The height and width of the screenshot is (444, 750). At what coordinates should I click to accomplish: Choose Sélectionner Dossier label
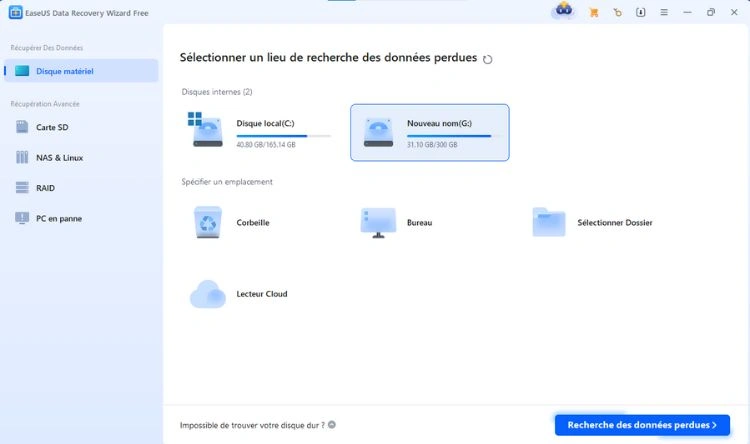[615, 222]
